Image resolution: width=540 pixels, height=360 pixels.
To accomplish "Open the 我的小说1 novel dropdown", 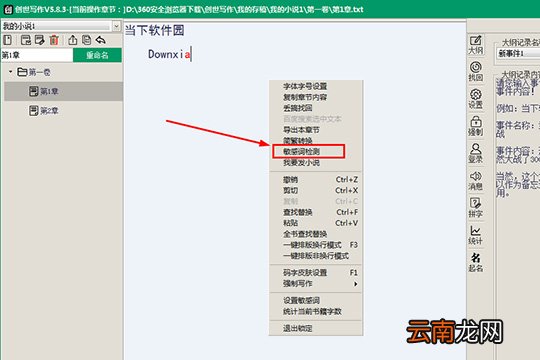I will 116,26.
